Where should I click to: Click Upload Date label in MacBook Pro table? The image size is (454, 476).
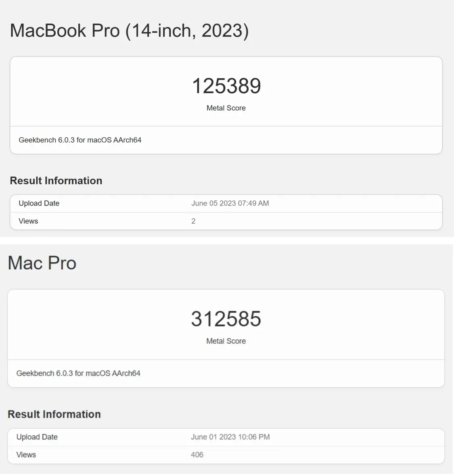(x=39, y=203)
